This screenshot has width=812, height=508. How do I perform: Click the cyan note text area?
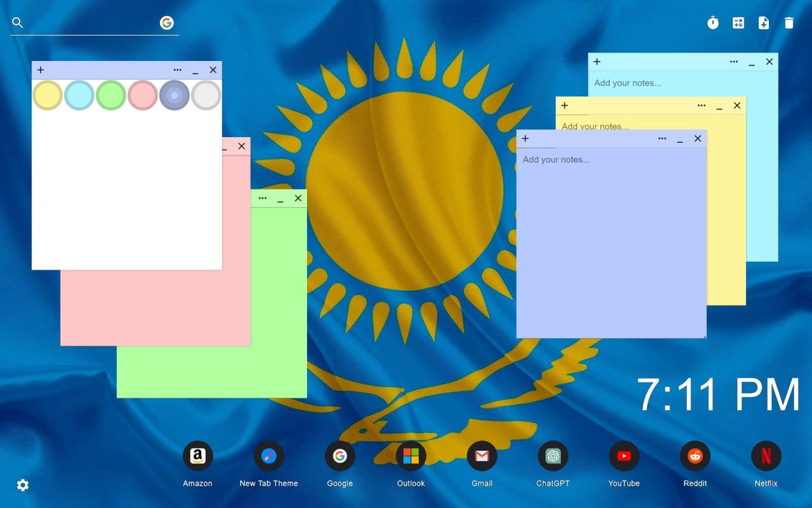point(683,83)
